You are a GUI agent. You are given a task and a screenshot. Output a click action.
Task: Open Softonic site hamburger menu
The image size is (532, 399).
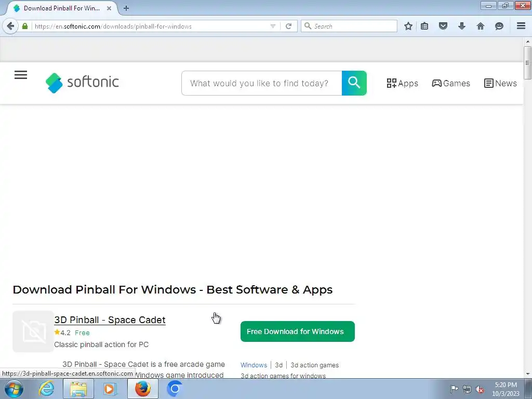[x=21, y=75]
